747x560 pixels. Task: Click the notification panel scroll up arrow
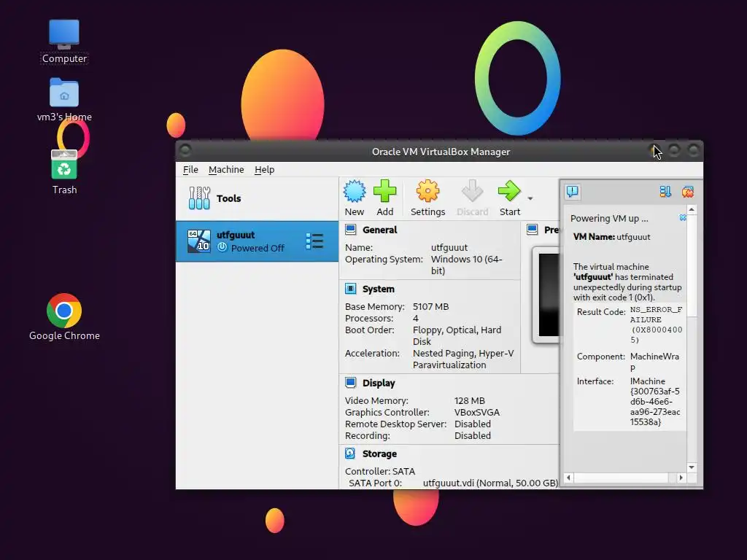point(692,209)
